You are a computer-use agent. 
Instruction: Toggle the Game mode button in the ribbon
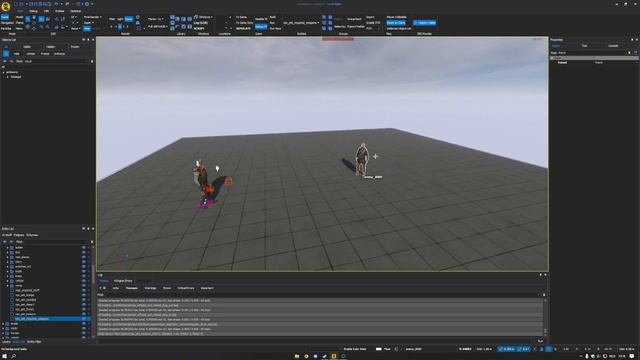point(5,17)
